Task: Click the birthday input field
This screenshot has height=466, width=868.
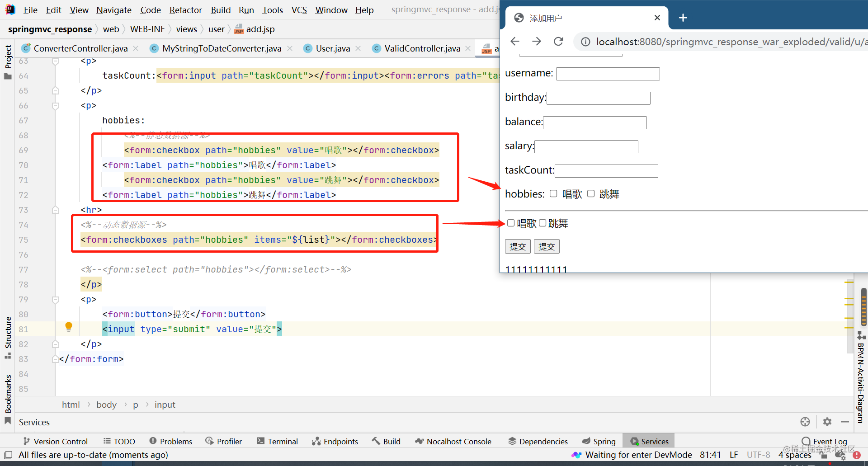Action: coord(599,98)
